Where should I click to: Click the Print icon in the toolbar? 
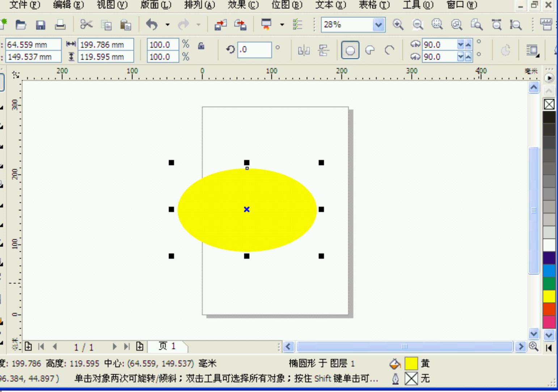click(60, 25)
